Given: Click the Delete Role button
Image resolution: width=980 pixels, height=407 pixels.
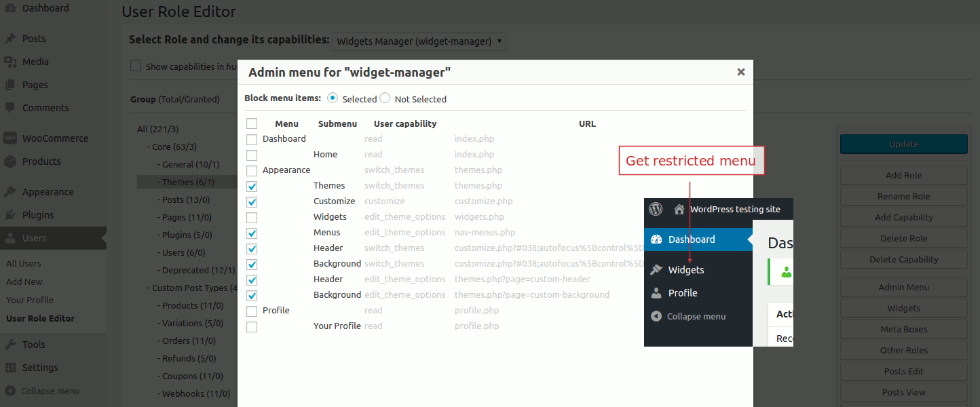Looking at the screenshot, I should pyautogui.click(x=904, y=238).
